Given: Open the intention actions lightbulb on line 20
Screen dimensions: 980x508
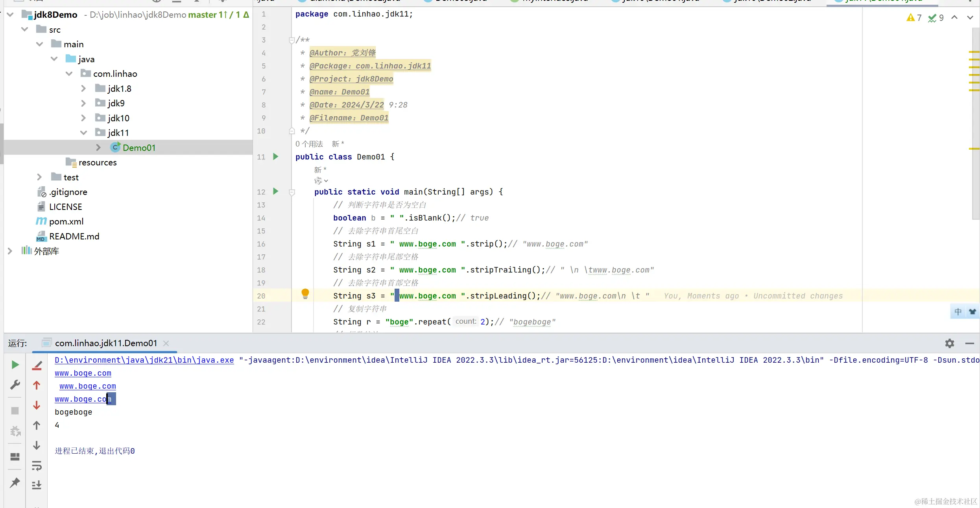Looking at the screenshot, I should (x=305, y=294).
